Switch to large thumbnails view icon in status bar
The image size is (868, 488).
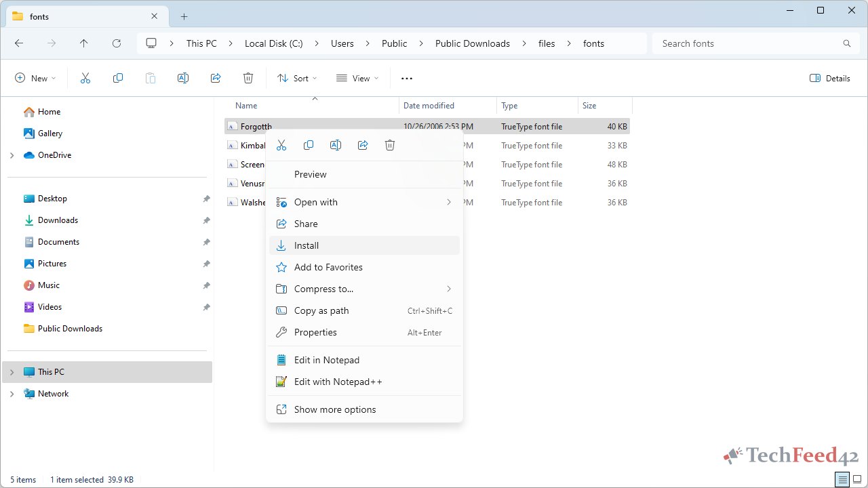click(x=856, y=479)
